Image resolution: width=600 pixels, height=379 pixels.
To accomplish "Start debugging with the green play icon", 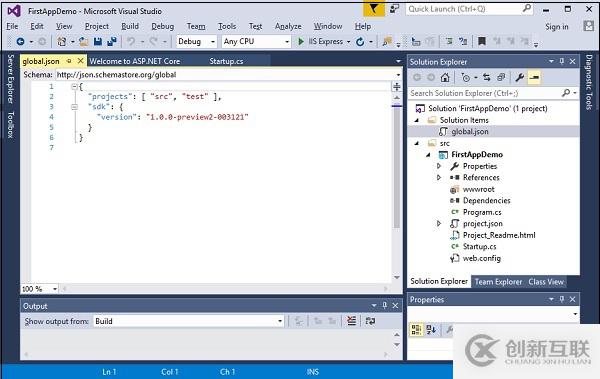I will 301,41.
